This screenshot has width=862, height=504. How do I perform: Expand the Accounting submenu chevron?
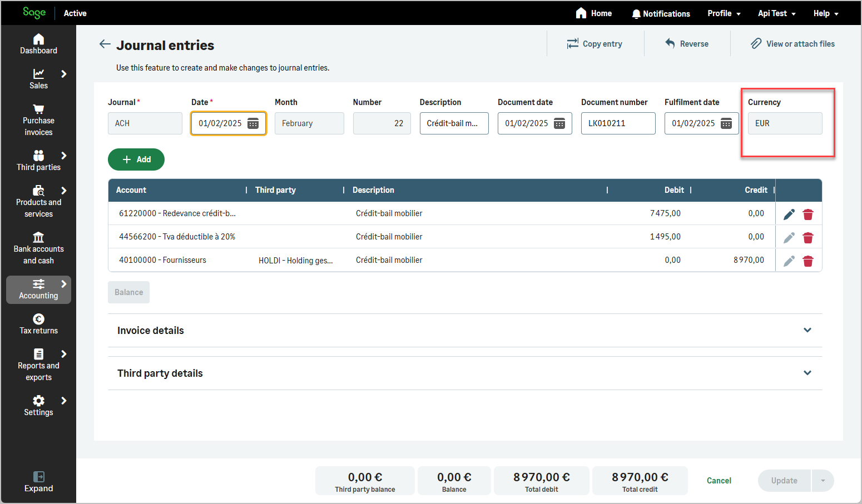point(64,284)
